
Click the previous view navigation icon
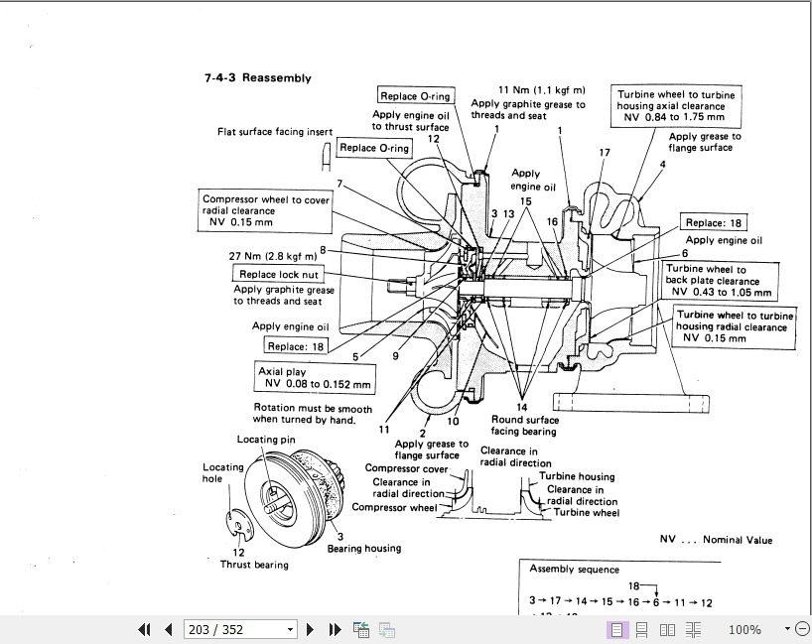tap(361, 629)
